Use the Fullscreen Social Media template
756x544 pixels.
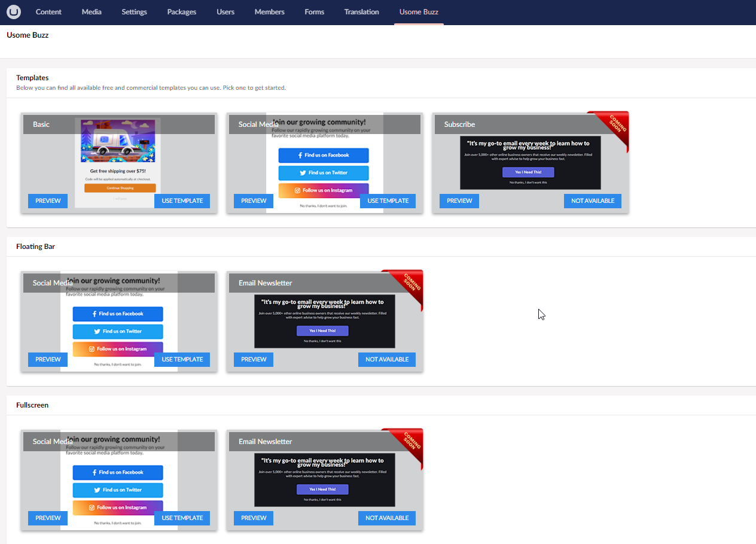(182, 518)
